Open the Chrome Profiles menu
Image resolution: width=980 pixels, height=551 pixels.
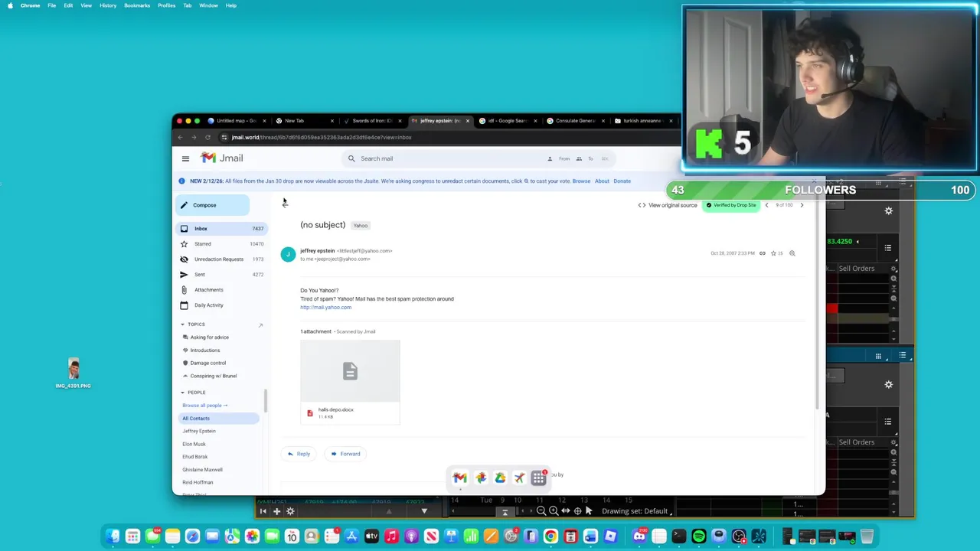(x=166, y=5)
